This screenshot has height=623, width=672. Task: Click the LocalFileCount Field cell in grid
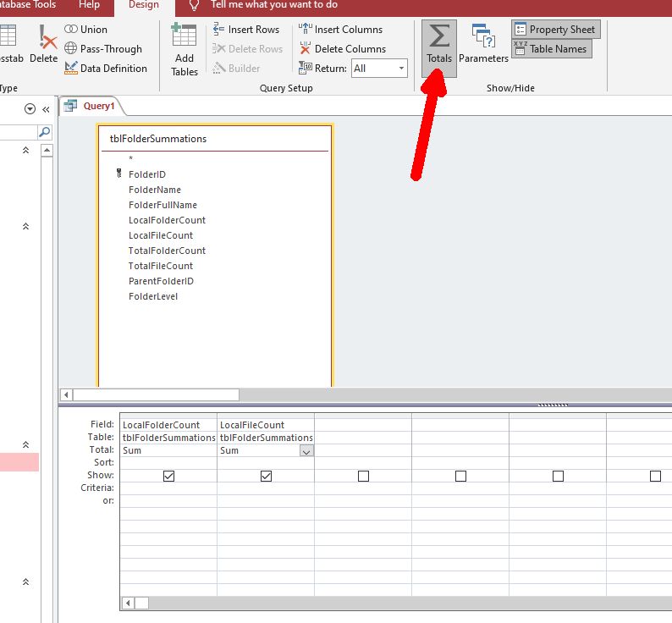[x=266, y=425]
